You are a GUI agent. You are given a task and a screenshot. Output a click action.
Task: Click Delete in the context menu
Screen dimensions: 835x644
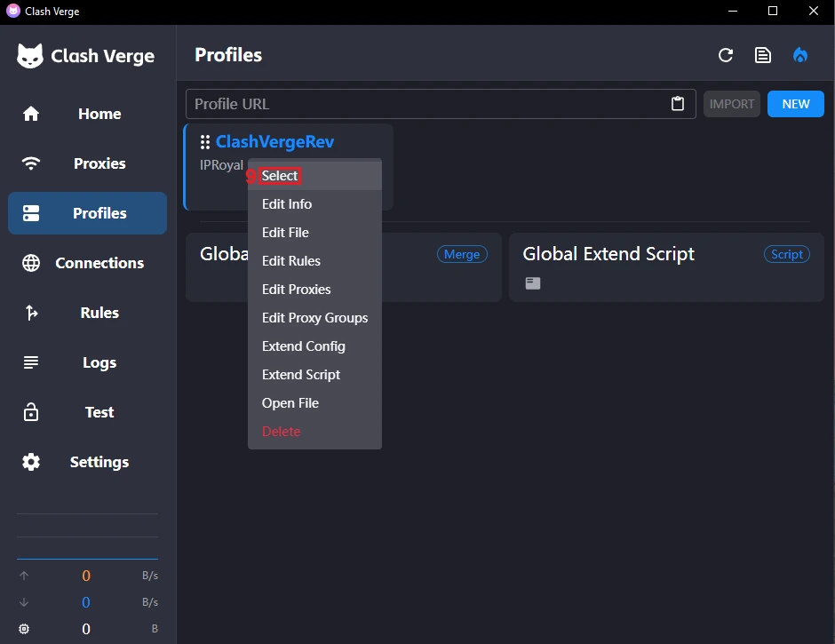coord(281,432)
